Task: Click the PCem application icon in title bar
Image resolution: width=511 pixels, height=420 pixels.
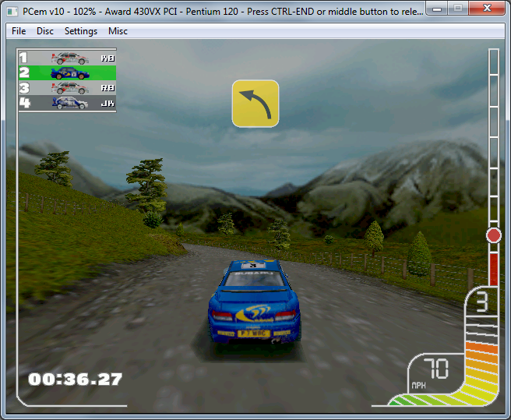Action: click(x=12, y=12)
